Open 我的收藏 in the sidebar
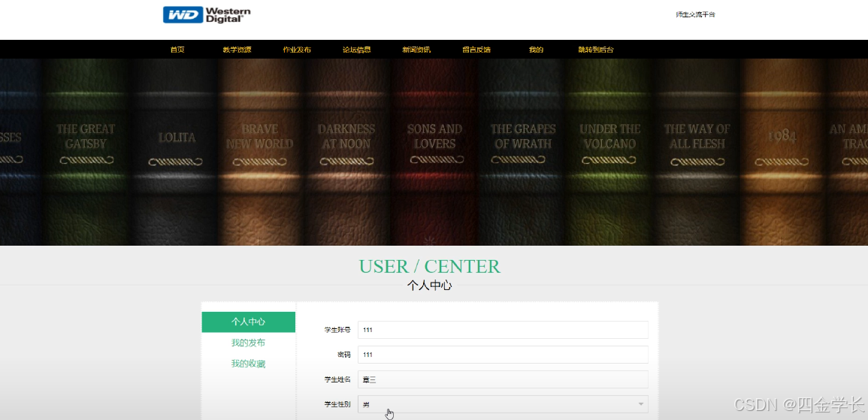The width and height of the screenshot is (868, 420). click(249, 364)
